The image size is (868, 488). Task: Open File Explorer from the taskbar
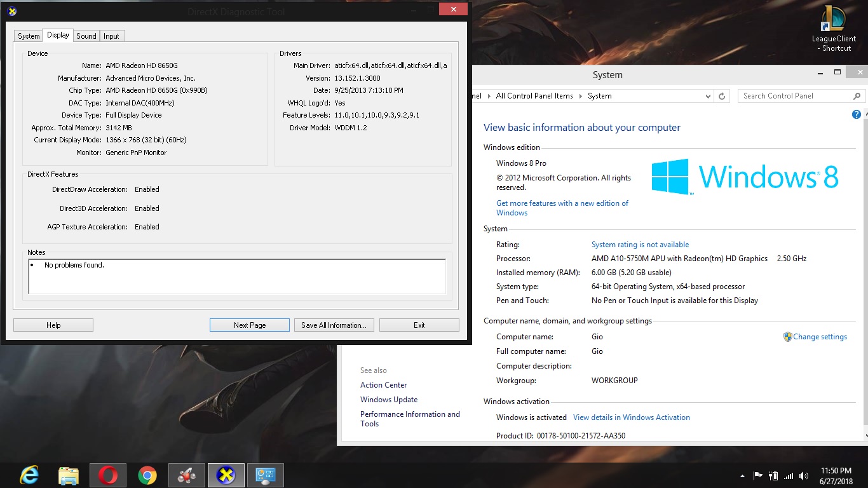click(69, 475)
